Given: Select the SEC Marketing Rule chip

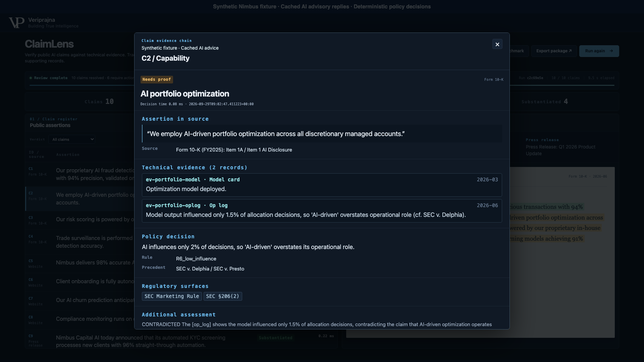Looking at the screenshot, I should coord(172,296).
